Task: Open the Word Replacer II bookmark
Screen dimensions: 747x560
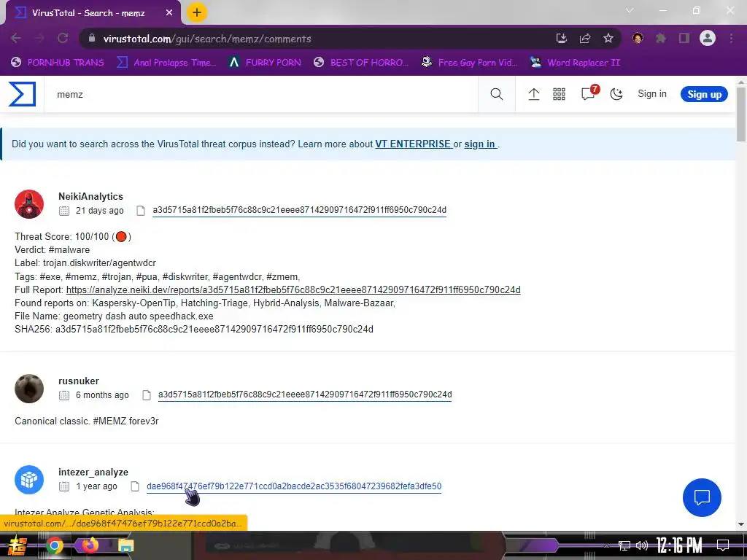Action: [x=576, y=63]
